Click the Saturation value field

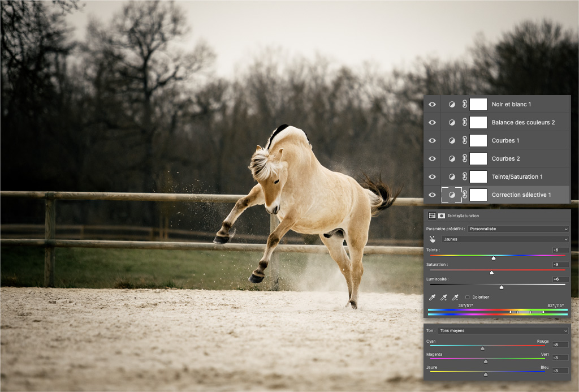click(x=560, y=265)
